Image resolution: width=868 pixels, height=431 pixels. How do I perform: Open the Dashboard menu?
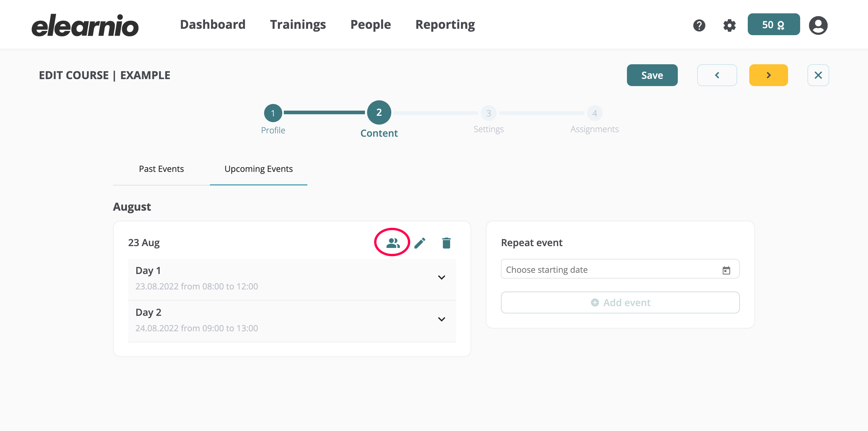pos(213,25)
